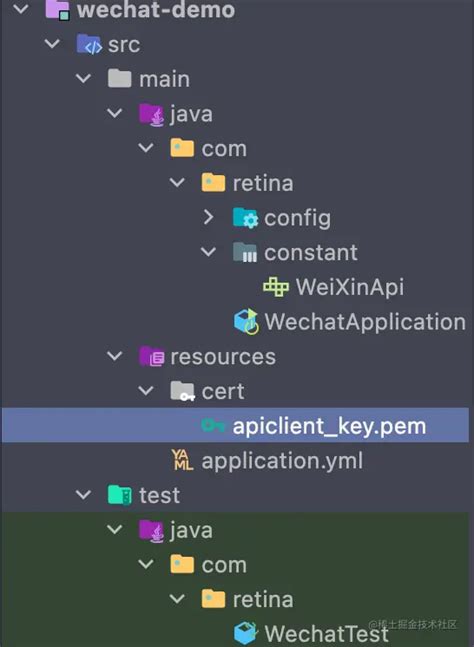The height and width of the screenshot is (647, 474).
Task: Click the green test folder icon
Action: 120,495
